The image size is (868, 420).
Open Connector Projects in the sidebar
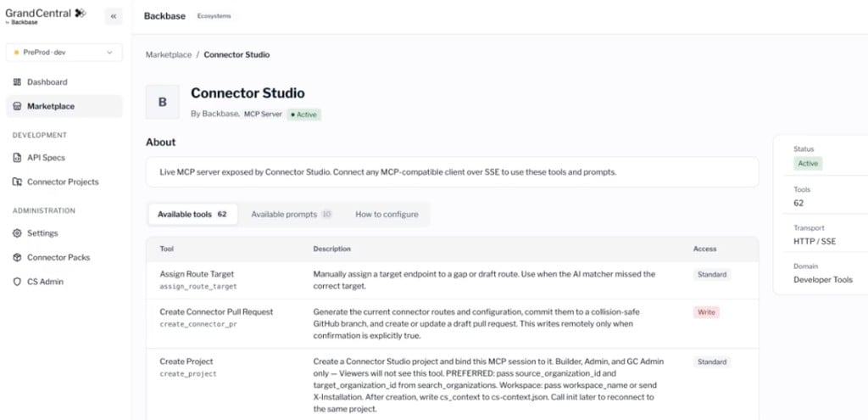coord(64,182)
